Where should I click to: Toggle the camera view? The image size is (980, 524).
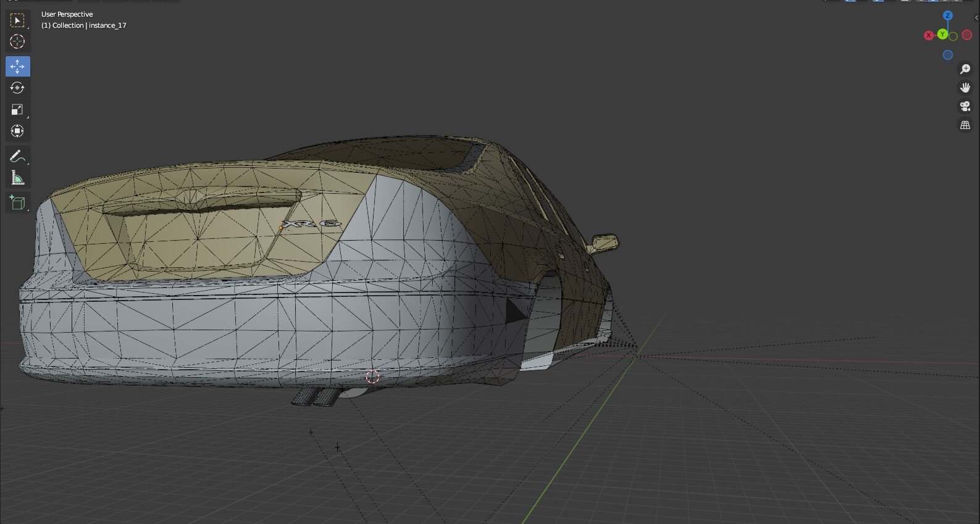[x=965, y=106]
